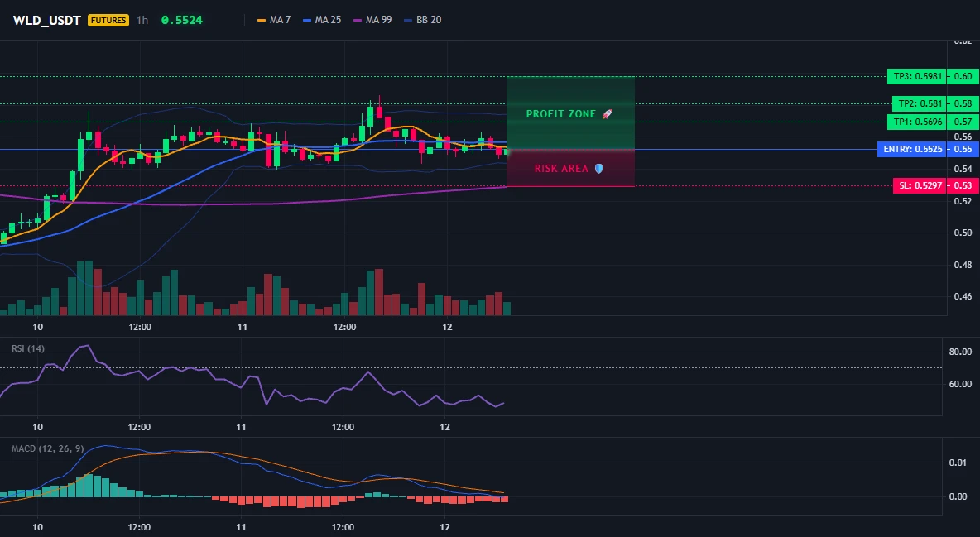
Task: Click the 0.48 price axis label
Action: [963, 265]
